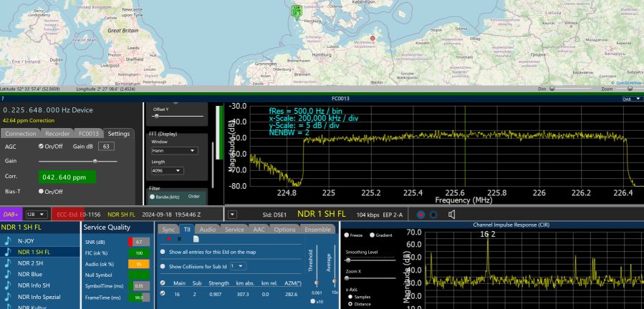
Task: Mute audio with the speaker icon
Action: (452, 214)
